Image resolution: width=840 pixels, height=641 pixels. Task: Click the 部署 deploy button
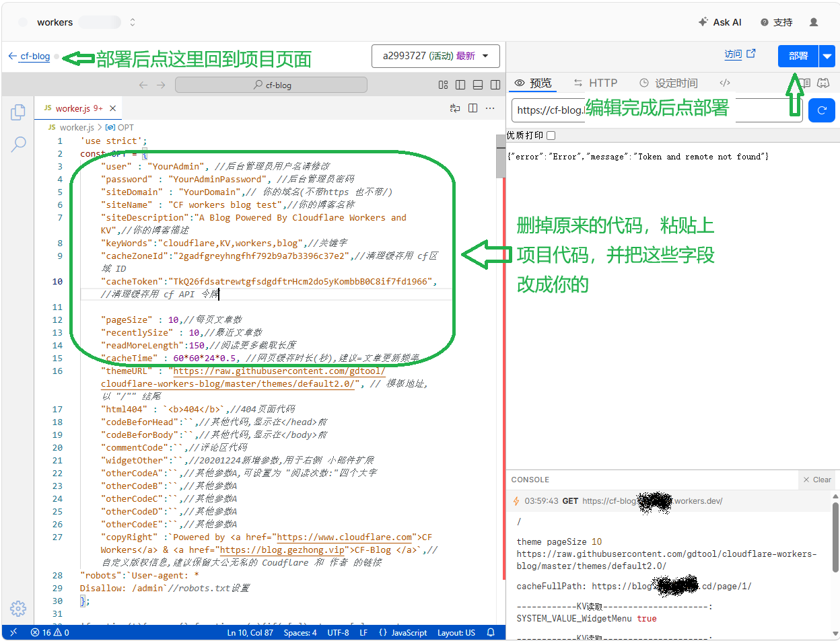point(798,56)
